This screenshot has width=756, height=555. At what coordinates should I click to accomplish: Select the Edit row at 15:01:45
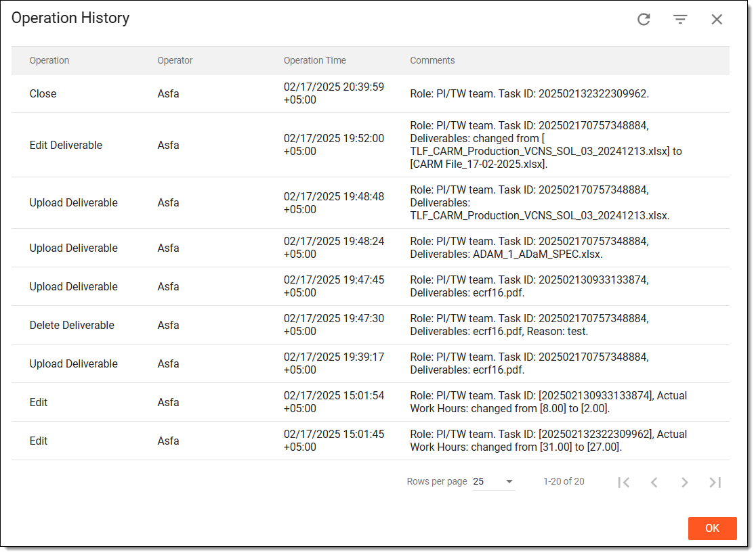pyautogui.click(x=371, y=441)
